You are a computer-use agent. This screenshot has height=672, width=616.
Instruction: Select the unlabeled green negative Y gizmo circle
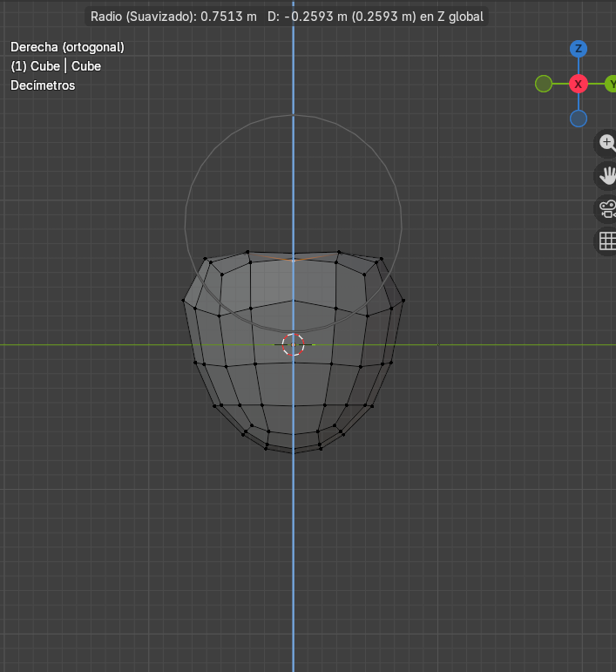tap(544, 84)
